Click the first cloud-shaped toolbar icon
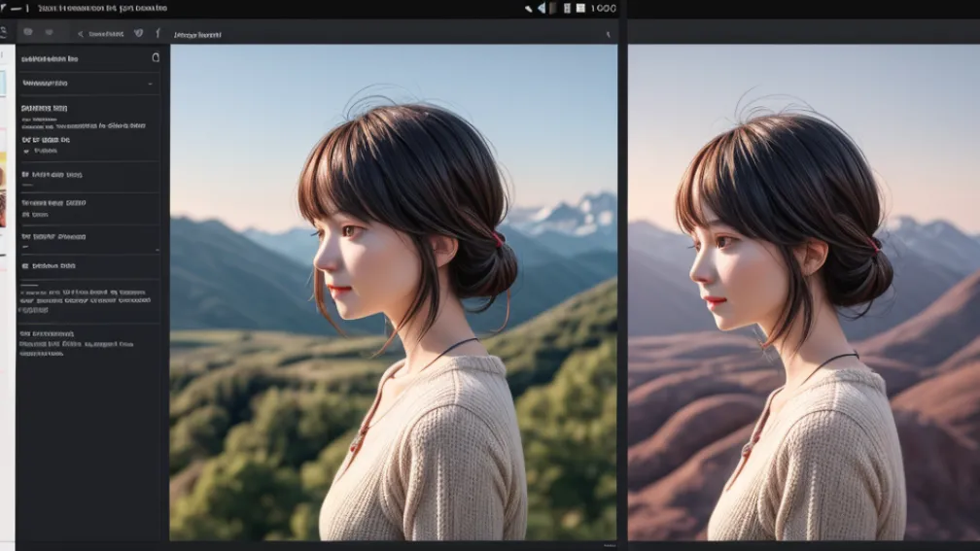Viewport: 980px width, 551px height. point(28,32)
